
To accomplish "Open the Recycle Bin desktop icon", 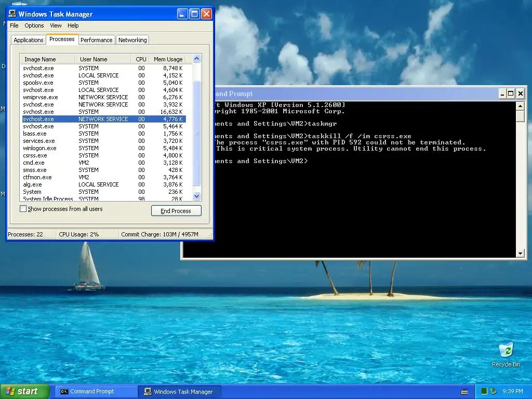I will click(x=506, y=355).
